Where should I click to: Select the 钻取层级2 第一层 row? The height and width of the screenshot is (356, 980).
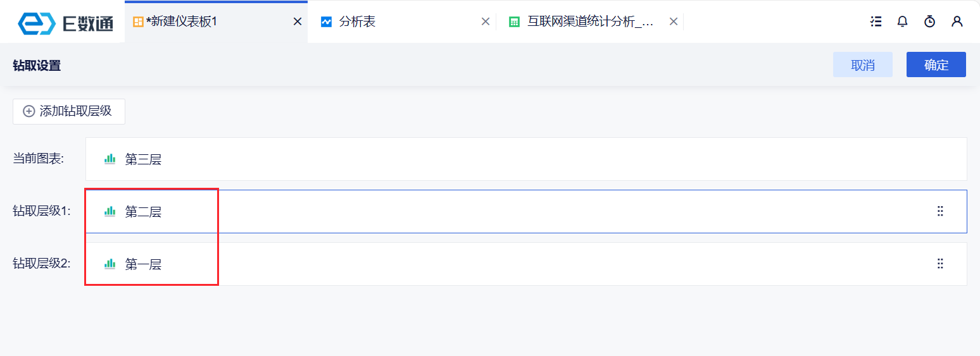(x=506, y=264)
